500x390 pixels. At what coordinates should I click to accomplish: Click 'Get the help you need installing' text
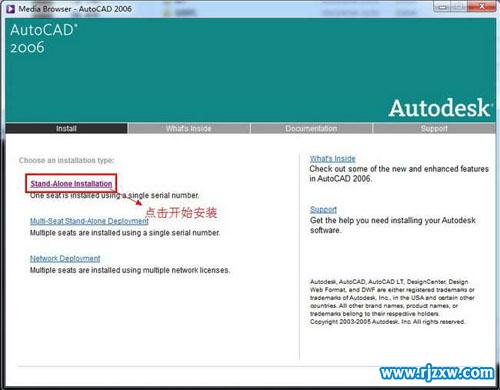point(393,225)
